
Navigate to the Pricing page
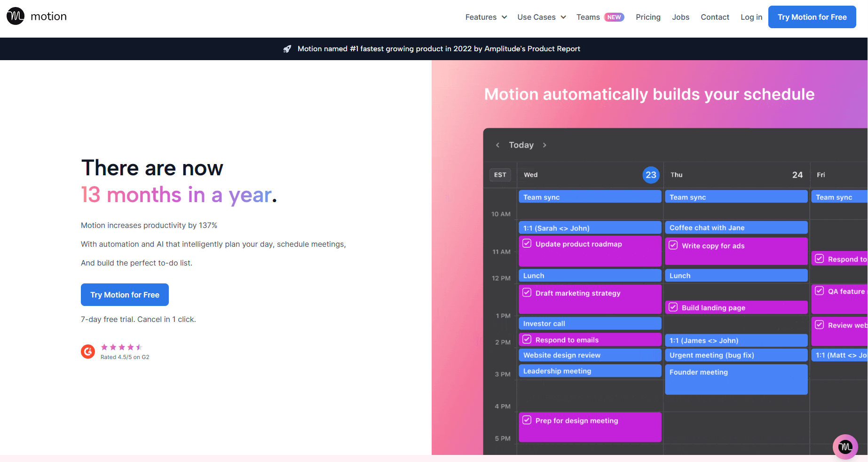[x=648, y=17]
